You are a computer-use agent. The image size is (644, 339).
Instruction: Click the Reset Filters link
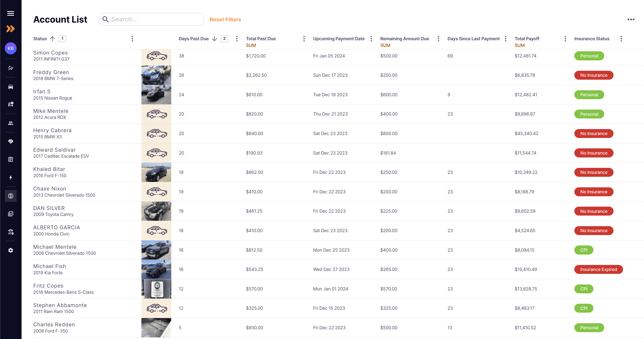(225, 20)
